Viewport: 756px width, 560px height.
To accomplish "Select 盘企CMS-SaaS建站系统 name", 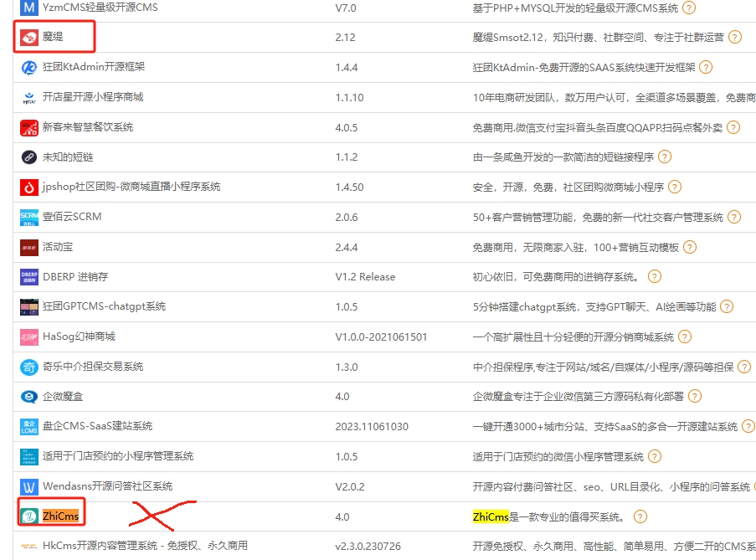I will pos(97,425).
